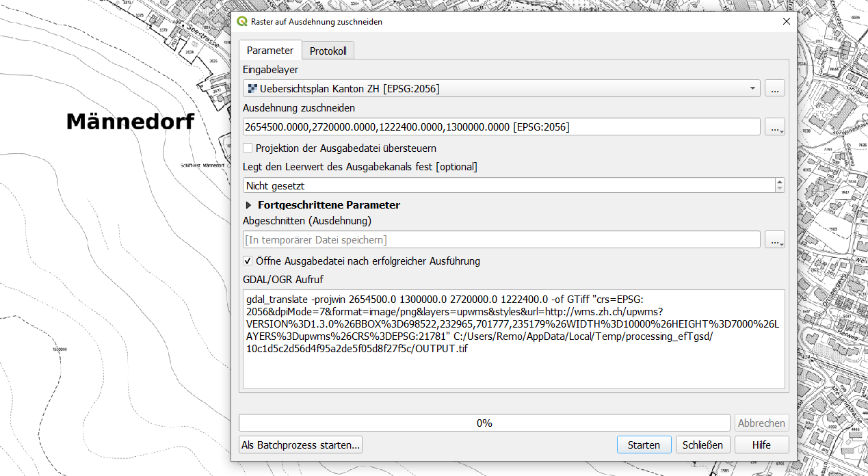Select the Parameter tab
The width and height of the screenshot is (868, 476).
[269, 51]
